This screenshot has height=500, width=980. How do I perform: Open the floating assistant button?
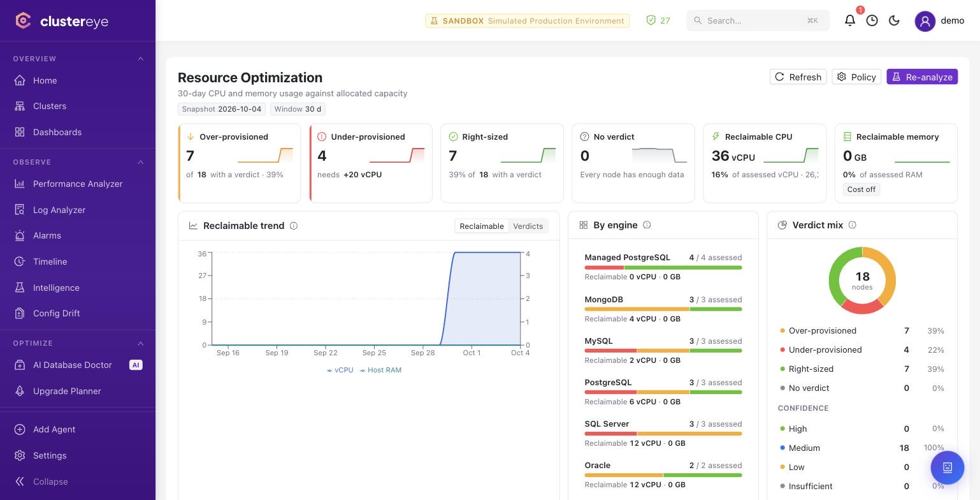pos(948,467)
